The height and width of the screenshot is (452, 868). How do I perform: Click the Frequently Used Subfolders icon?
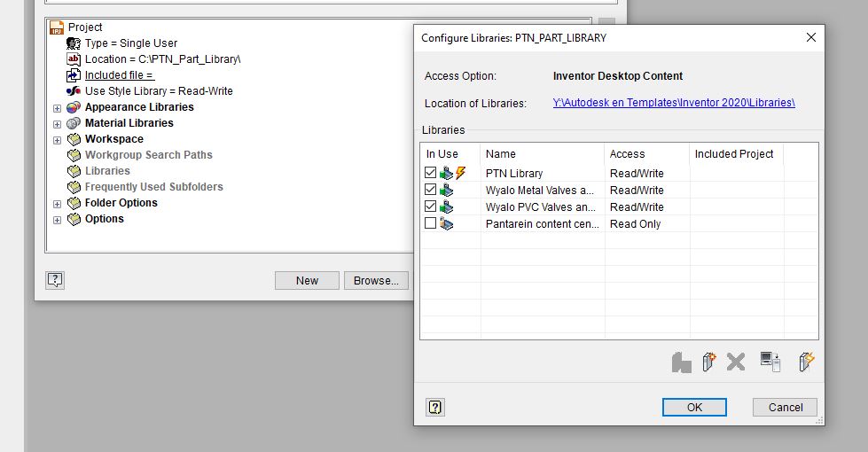(x=74, y=187)
